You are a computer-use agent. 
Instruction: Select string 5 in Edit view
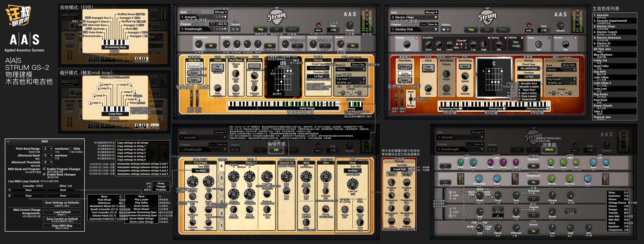221,178
